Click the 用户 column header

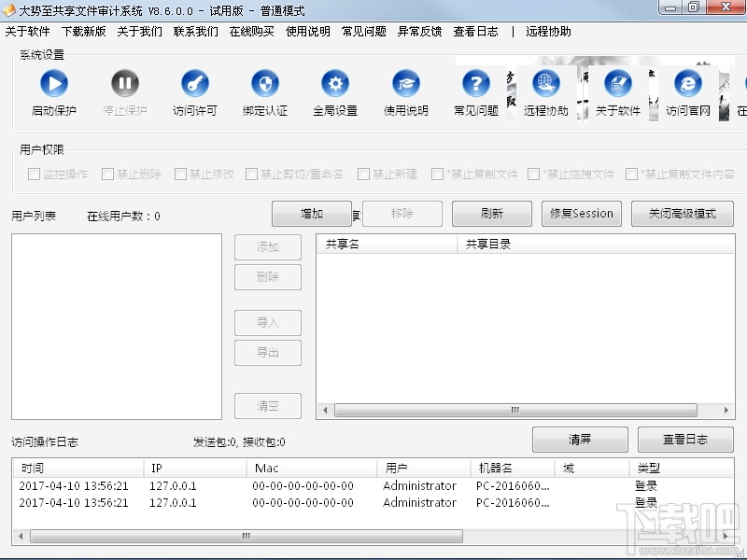coord(424,469)
